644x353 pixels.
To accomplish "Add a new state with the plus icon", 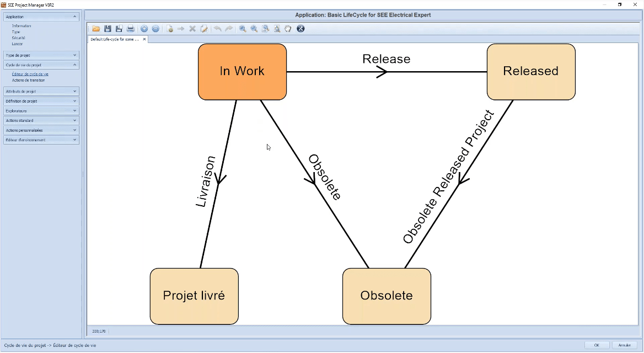I will point(144,29).
